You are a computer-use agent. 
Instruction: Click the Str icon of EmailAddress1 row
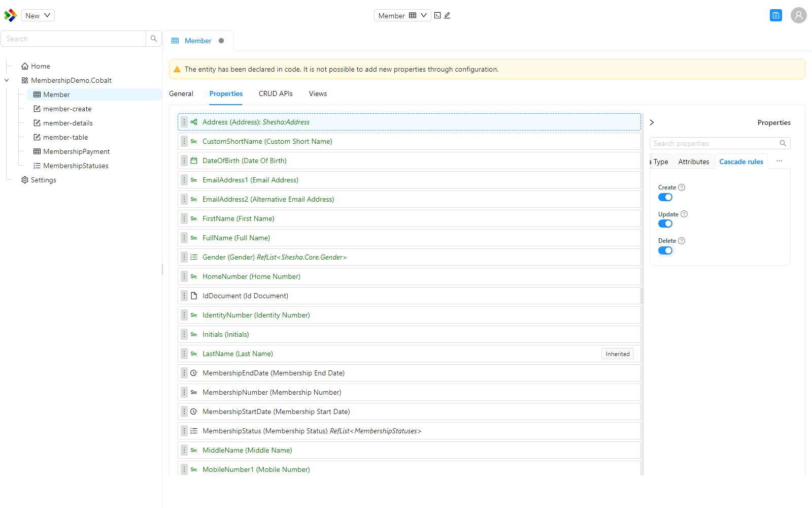(194, 180)
